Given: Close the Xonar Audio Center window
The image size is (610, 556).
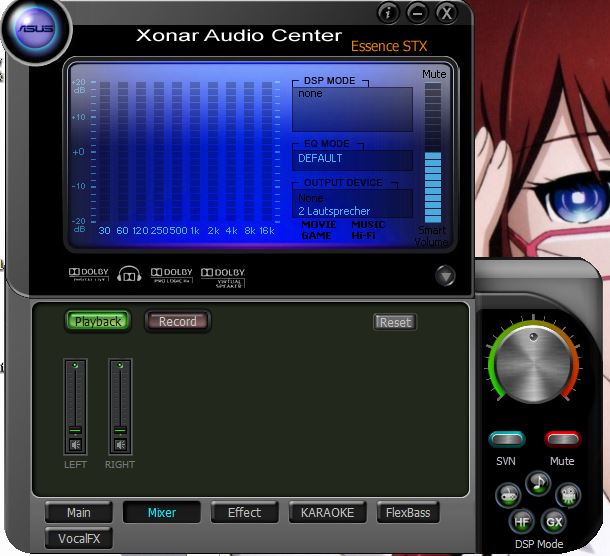Looking at the screenshot, I should coord(446,14).
